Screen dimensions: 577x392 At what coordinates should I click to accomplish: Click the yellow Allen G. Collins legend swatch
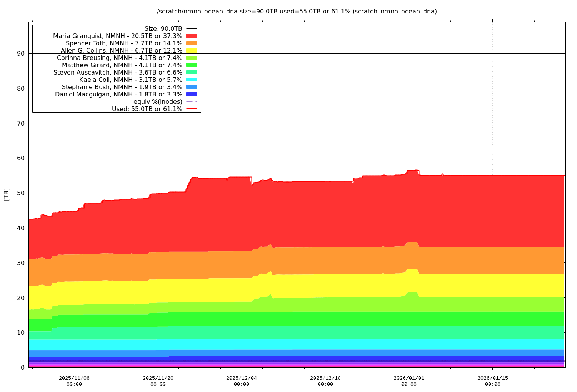pos(192,50)
